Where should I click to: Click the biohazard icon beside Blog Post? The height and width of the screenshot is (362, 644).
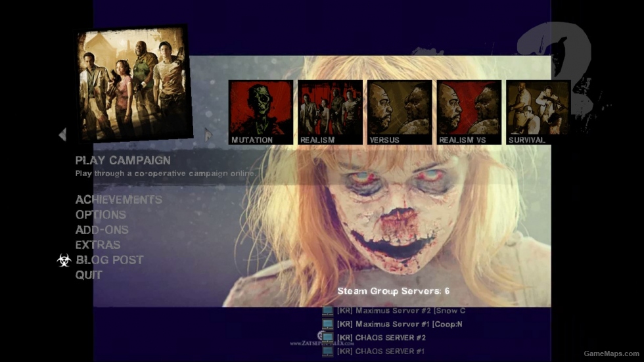(64, 260)
